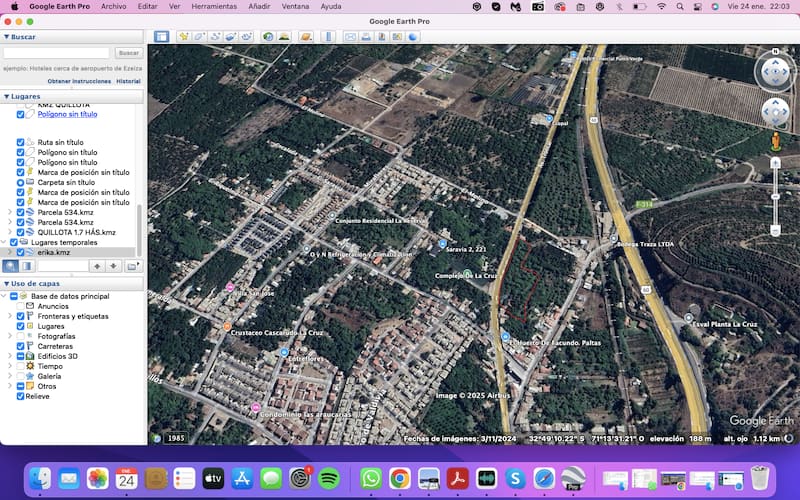
Task: Open the Archivo menu
Action: tap(113, 7)
